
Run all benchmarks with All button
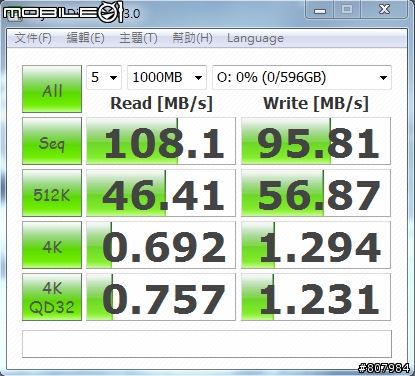(x=52, y=89)
